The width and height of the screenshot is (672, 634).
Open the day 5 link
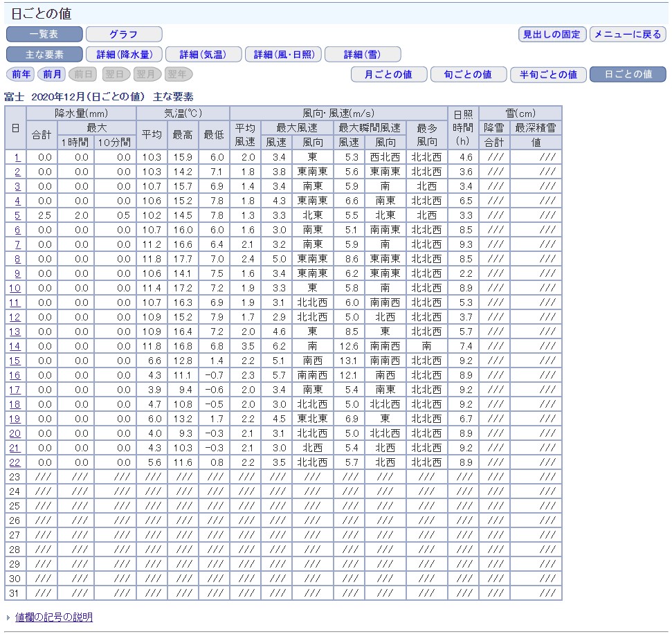pyautogui.click(x=17, y=216)
